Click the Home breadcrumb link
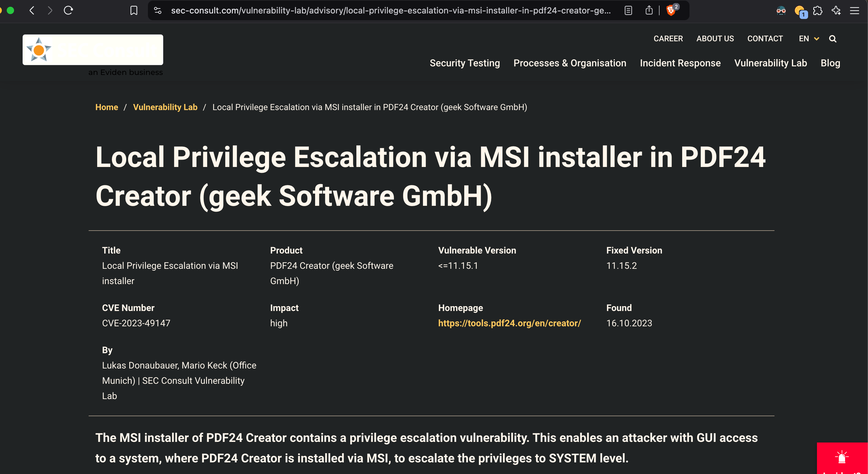This screenshot has height=474, width=868. (106, 107)
